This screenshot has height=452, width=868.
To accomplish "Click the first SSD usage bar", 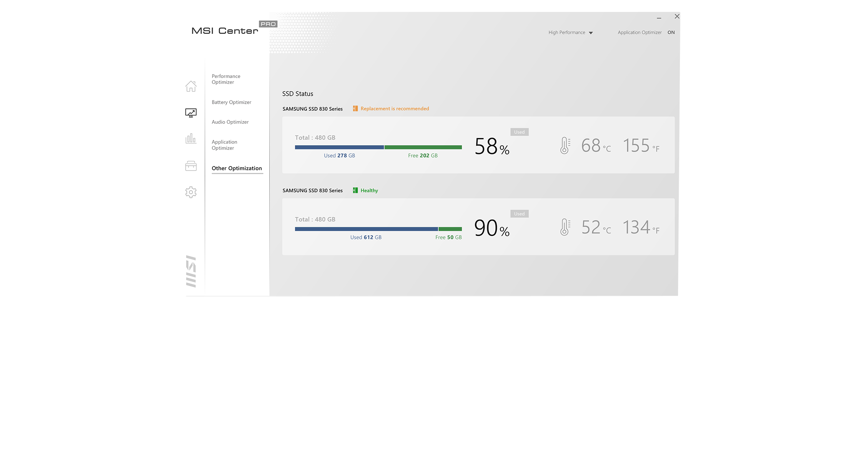I will pos(378,147).
